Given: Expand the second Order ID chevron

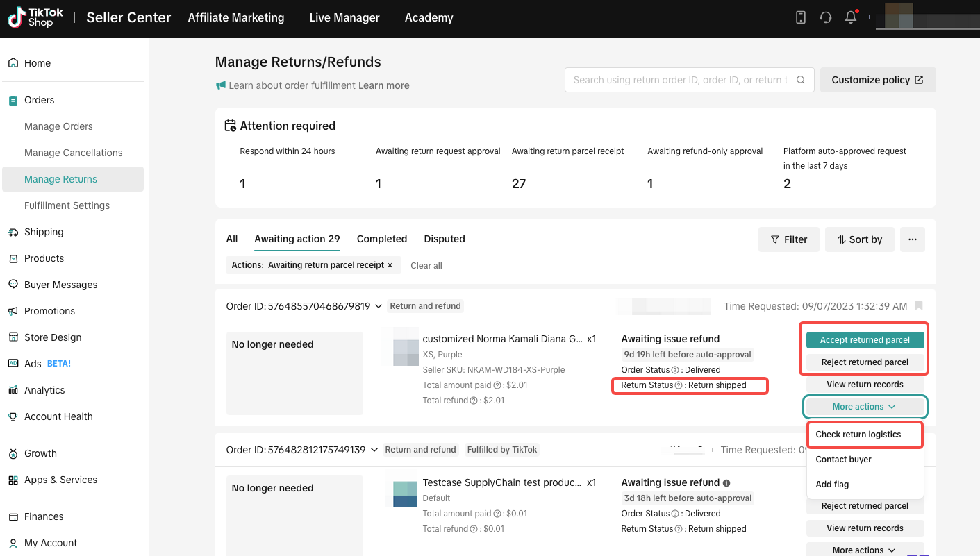Looking at the screenshot, I should click(x=374, y=450).
